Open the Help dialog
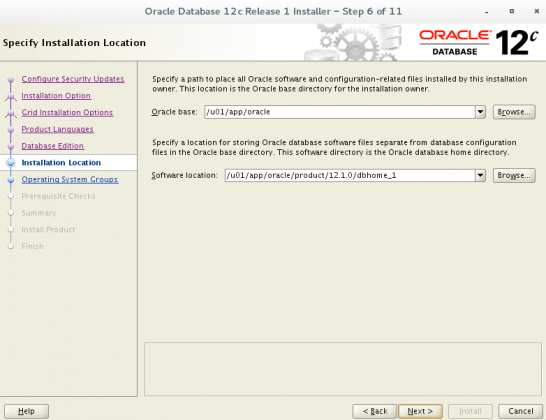Image resolution: width=546 pixels, height=420 pixels. (x=26, y=411)
